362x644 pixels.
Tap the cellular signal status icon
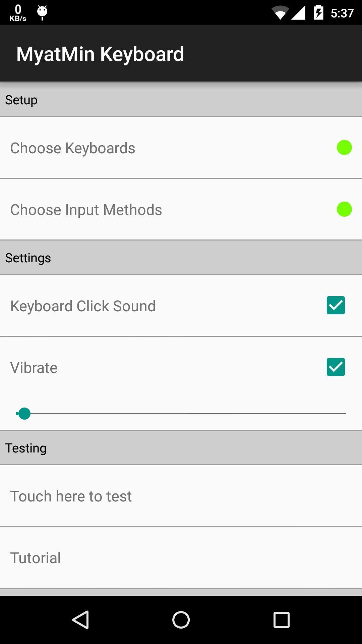pyautogui.click(x=298, y=13)
